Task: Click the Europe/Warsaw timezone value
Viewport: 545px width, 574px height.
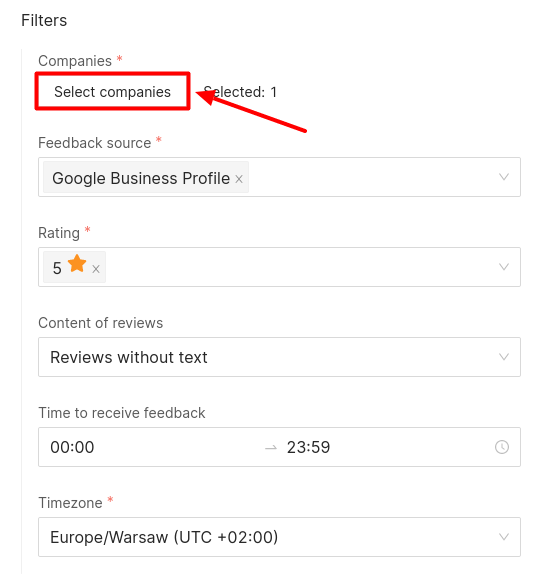Action: click(x=164, y=537)
